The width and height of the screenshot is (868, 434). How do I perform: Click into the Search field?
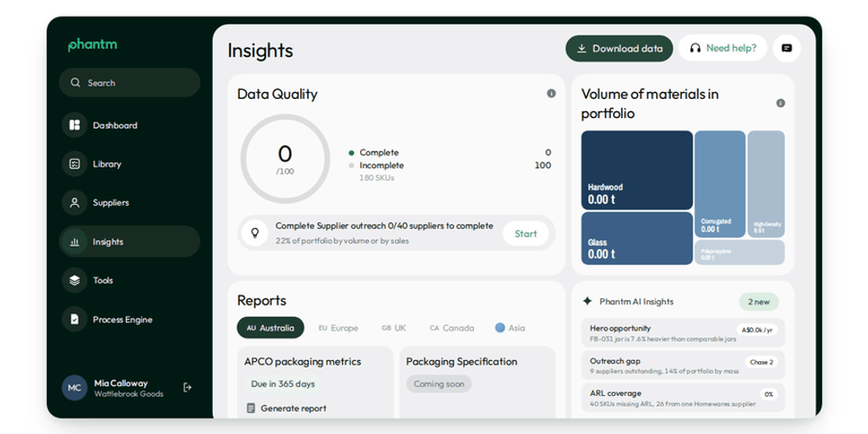pos(129,82)
